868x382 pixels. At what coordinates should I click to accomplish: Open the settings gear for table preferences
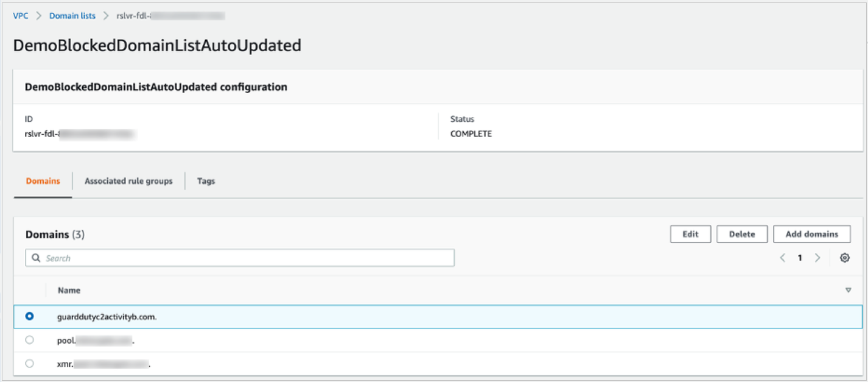click(x=845, y=258)
